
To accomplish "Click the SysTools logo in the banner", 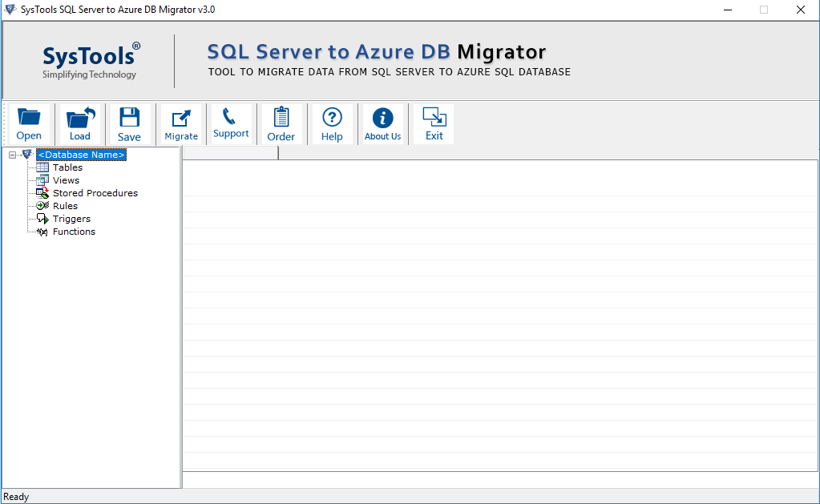I will coord(91,61).
